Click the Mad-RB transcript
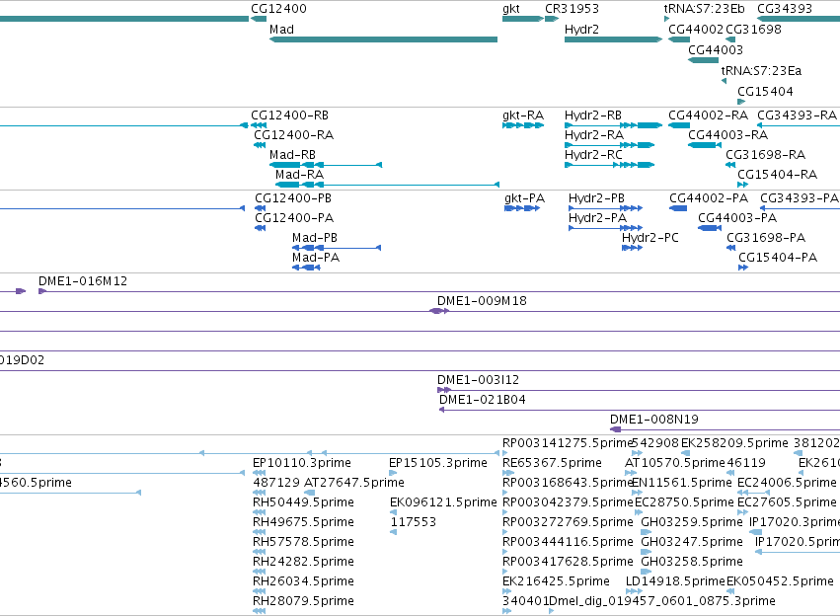 [x=325, y=165]
